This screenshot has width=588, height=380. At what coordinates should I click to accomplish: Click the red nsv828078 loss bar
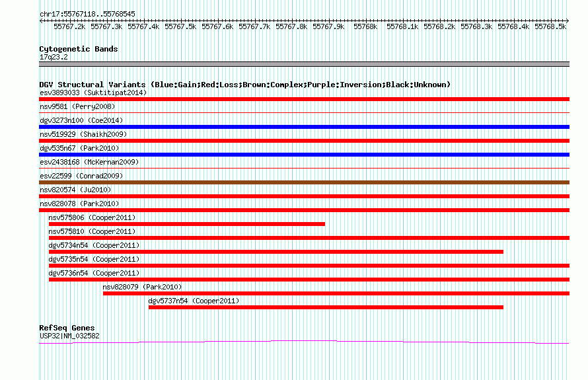pos(304,210)
